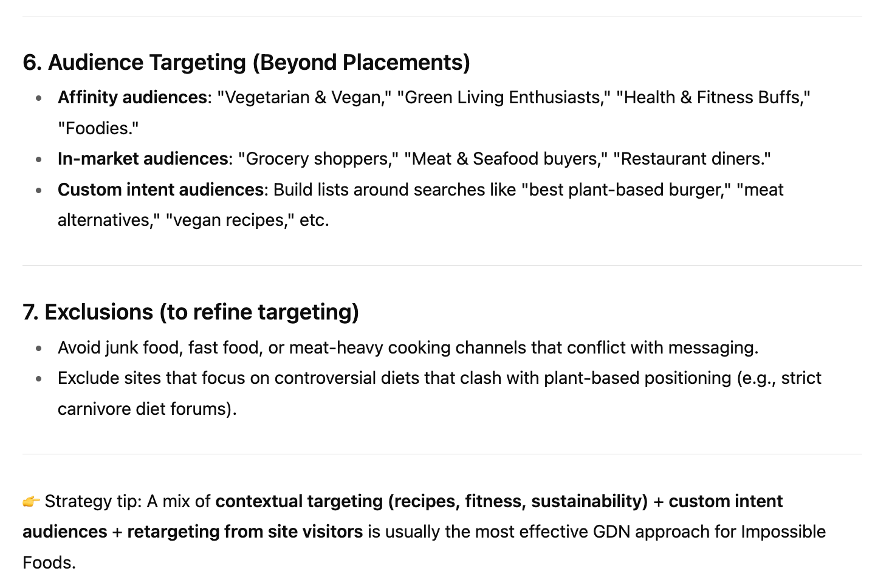
Task: Click the bold 'Custom intent audiences' label
Action: coord(160,190)
